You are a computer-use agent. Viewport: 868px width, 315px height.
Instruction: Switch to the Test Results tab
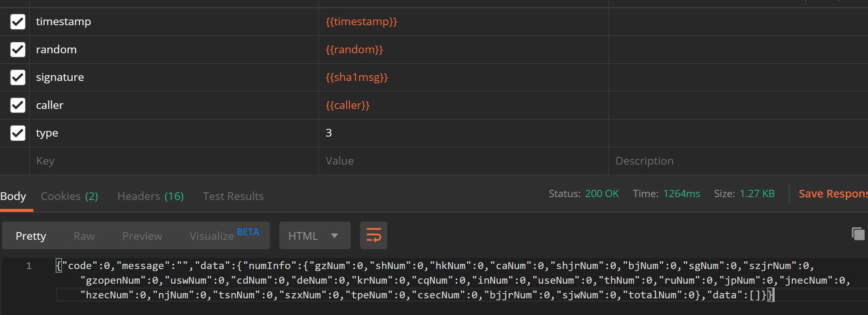point(233,196)
